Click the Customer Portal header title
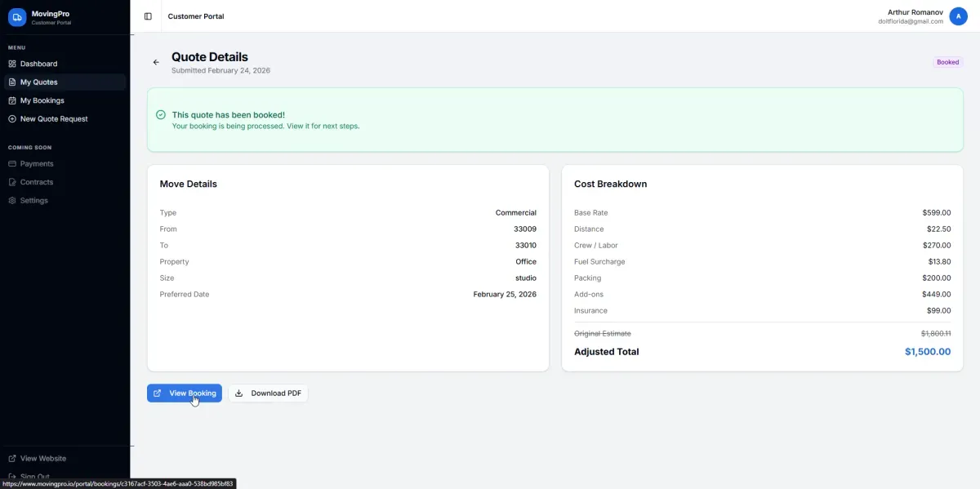The width and height of the screenshot is (980, 489). 196,16
